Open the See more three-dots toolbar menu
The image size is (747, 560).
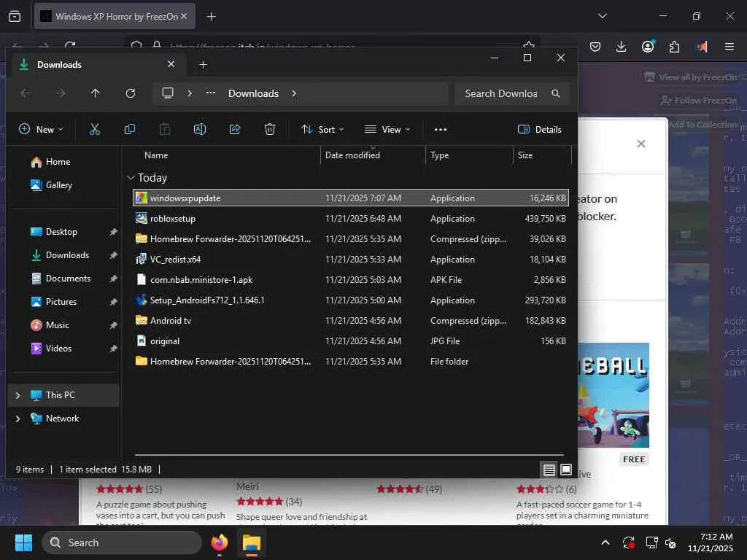[441, 130]
